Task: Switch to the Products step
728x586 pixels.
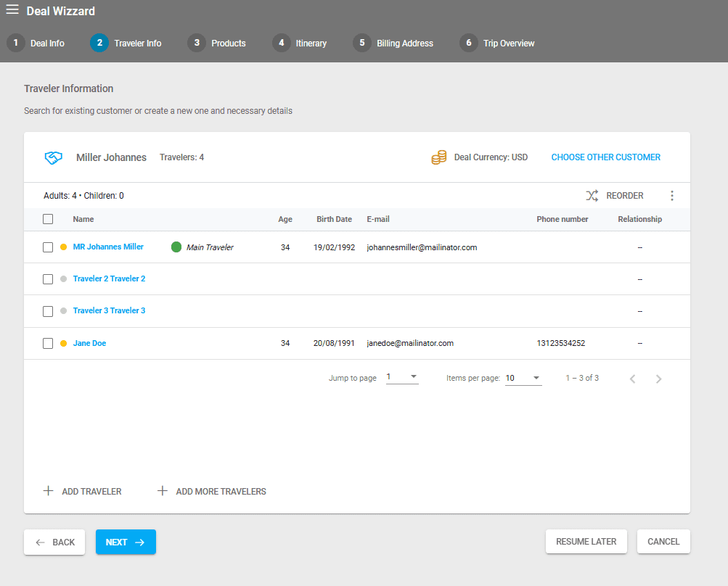Action: pos(217,43)
